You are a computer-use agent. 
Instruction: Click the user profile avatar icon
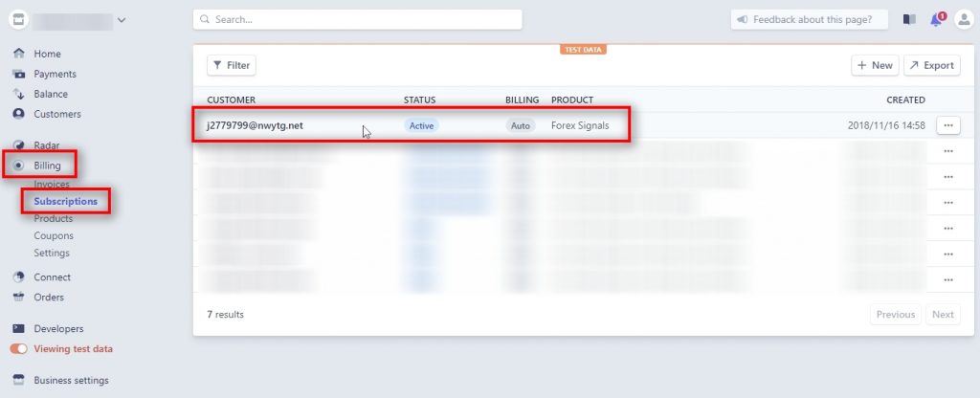coord(963,20)
